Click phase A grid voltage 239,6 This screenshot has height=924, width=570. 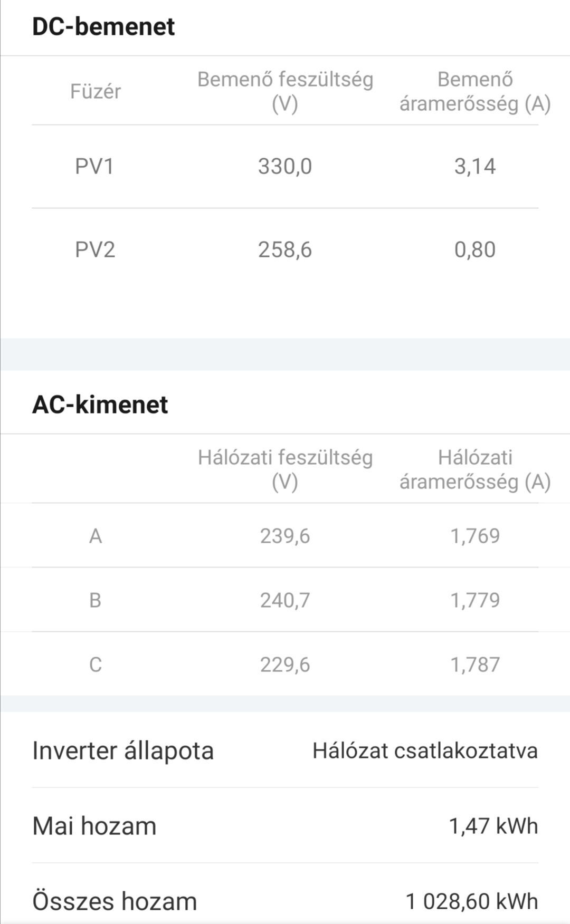(x=285, y=536)
